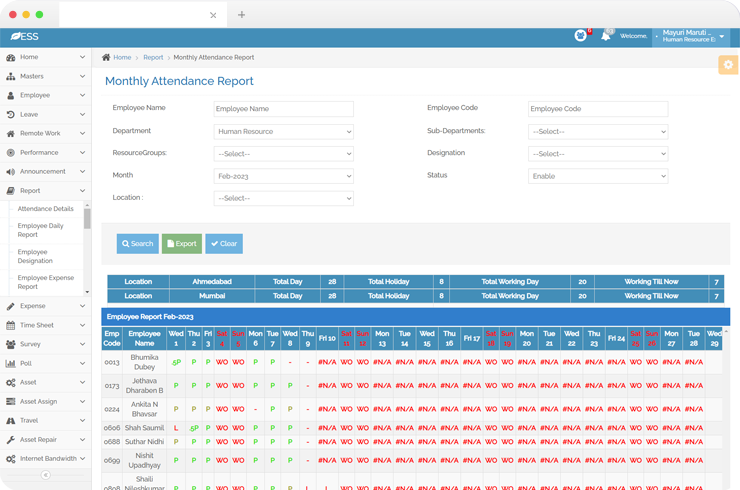The width and height of the screenshot is (740, 490).
Task: Click the Report book icon
Action: pos(10,191)
